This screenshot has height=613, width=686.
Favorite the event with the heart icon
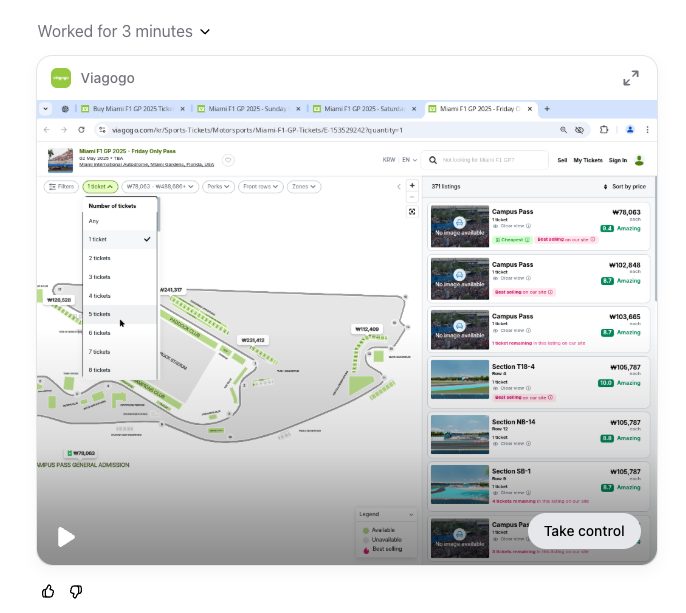pos(228,160)
